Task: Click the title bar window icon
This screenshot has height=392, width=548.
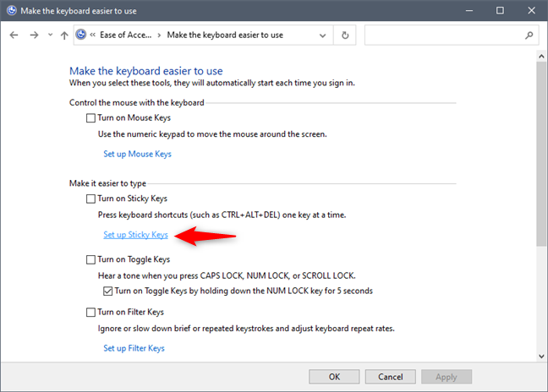Action: [12, 10]
